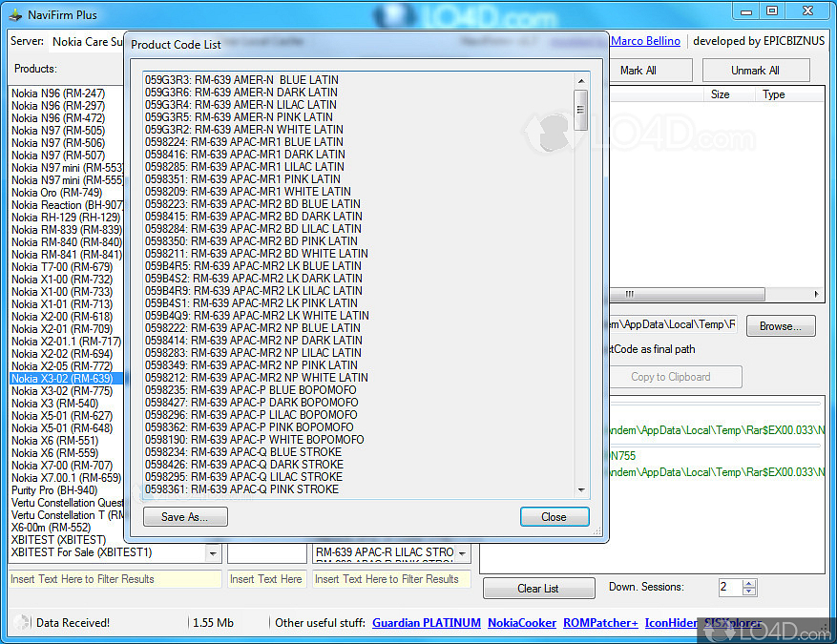Select code 0598224 APAC-MR1 BLUE LATIN
This screenshot has width=837, height=644.
(244, 142)
